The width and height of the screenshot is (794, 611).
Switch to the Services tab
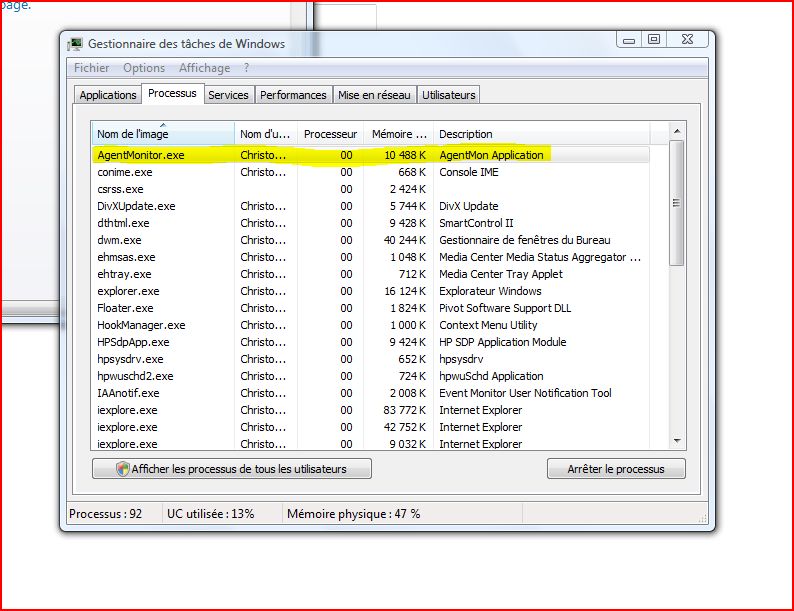[x=228, y=95]
